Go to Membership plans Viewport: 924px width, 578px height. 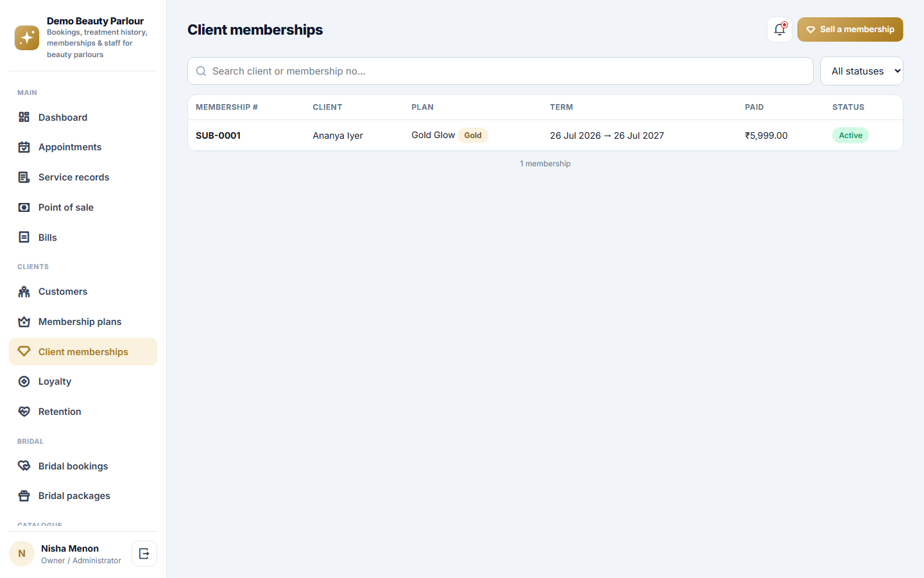click(x=83, y=322)
